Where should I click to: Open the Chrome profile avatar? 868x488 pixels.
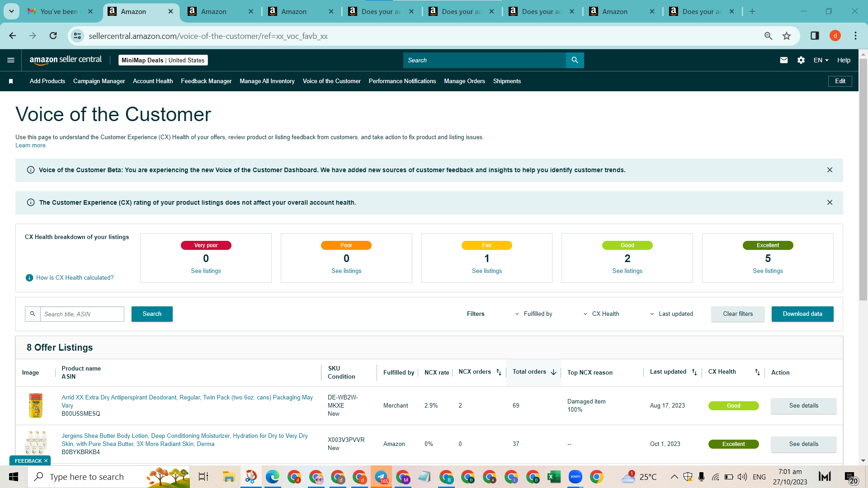coord(835,36)
